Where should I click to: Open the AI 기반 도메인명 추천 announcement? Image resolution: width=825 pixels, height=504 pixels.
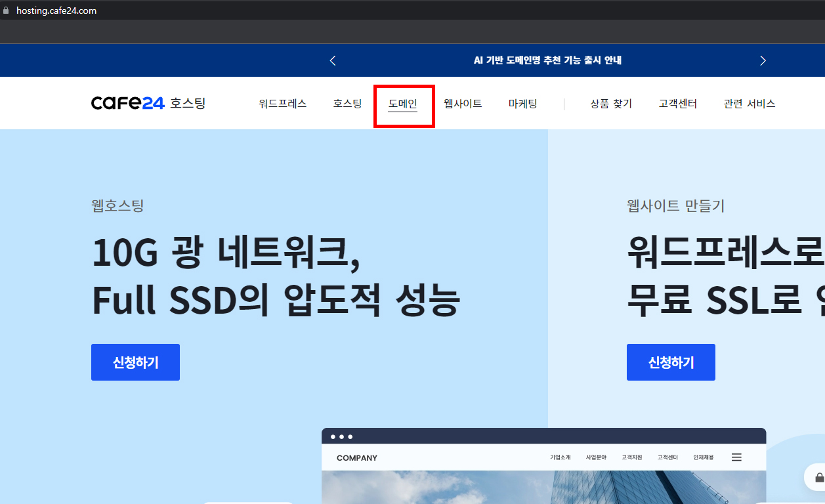(547, 60)
